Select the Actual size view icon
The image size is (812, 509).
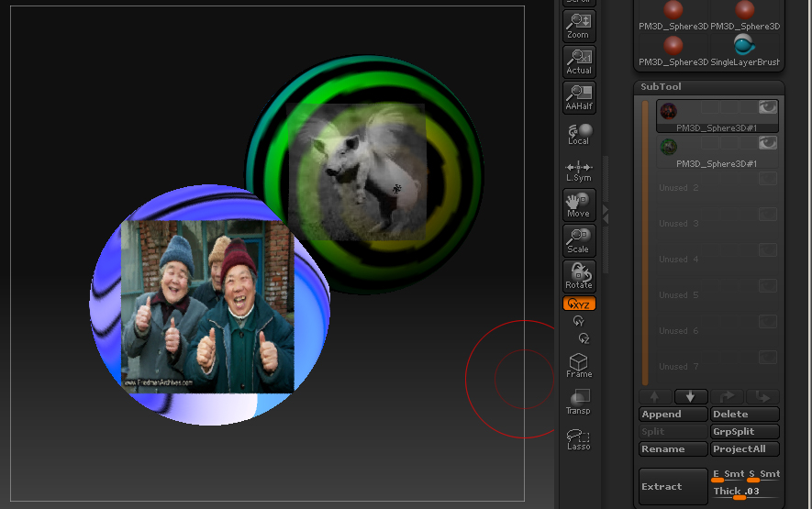(579, 61)
